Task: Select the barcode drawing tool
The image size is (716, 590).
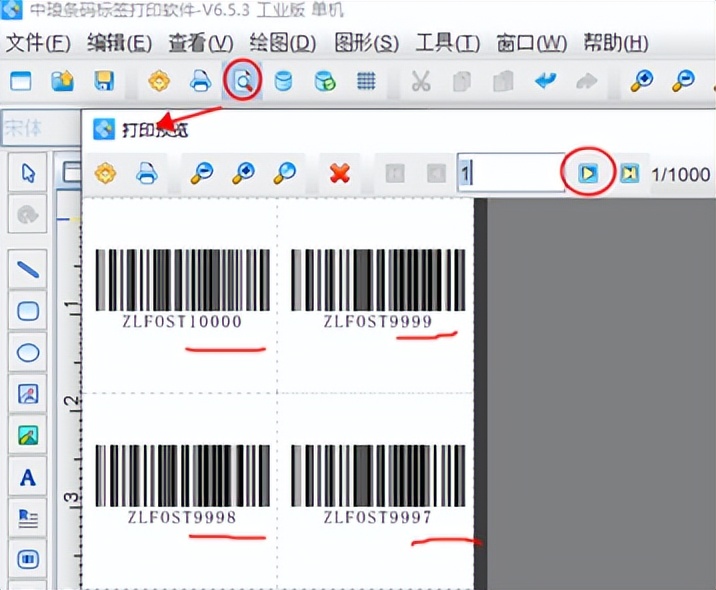Action: point(28,559)
